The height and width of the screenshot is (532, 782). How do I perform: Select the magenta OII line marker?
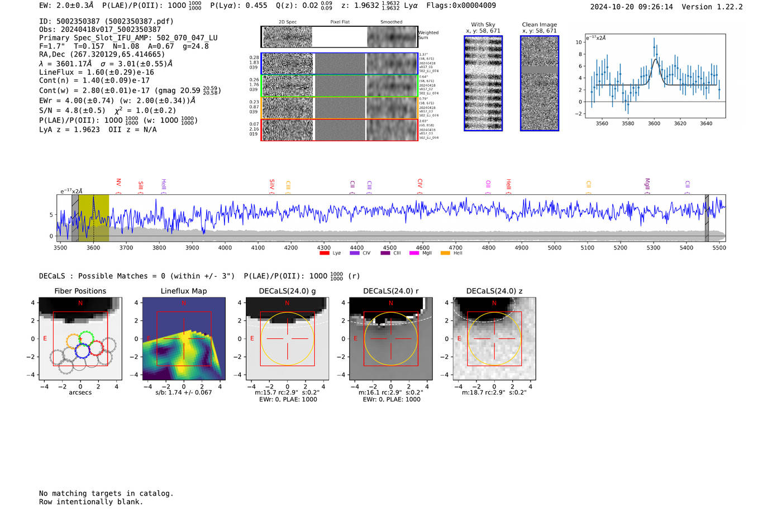click(488, 187)
